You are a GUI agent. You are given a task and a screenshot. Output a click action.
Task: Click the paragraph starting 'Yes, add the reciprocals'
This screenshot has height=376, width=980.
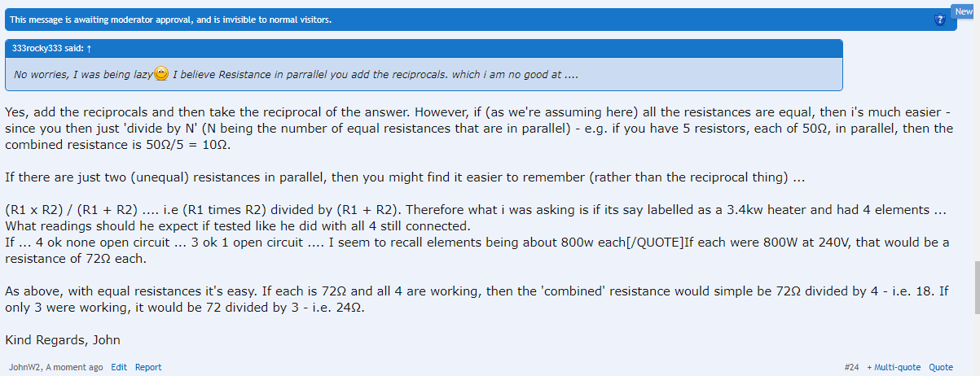pyautogui.click(x=326, y=129)
